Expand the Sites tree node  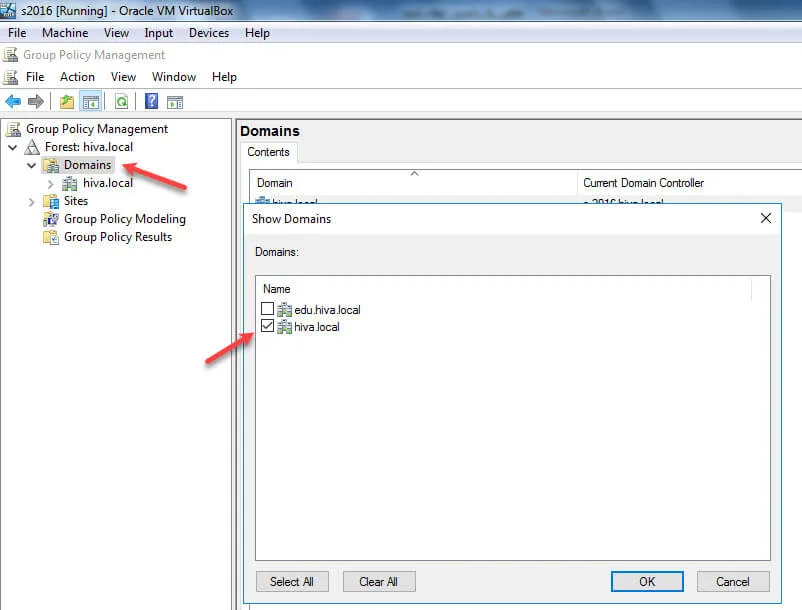31,202
